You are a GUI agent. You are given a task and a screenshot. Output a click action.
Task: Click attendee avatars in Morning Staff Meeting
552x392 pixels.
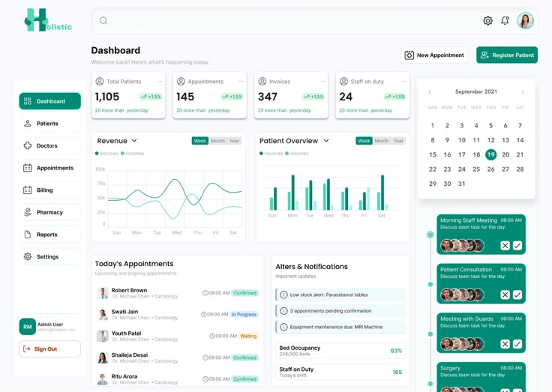coord(462,246)
